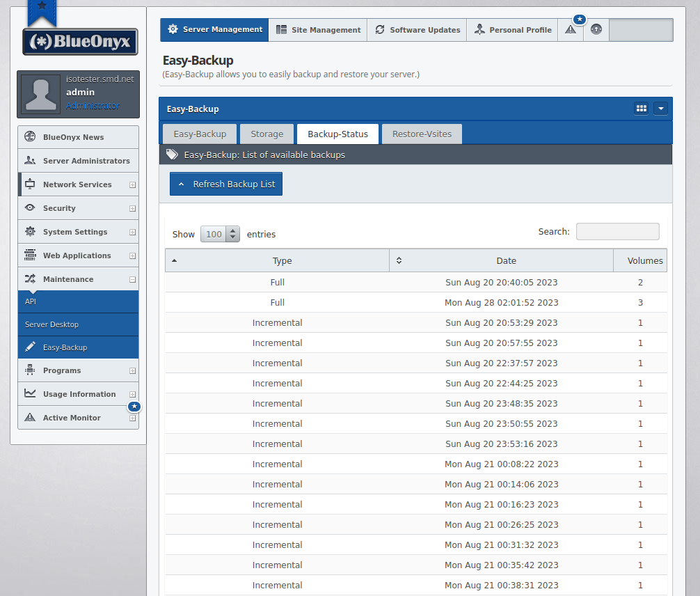The height and width of the screenshot is (596, 700).
Task: Expand the Active Monitor menu
Action: [x=133, y=418]
